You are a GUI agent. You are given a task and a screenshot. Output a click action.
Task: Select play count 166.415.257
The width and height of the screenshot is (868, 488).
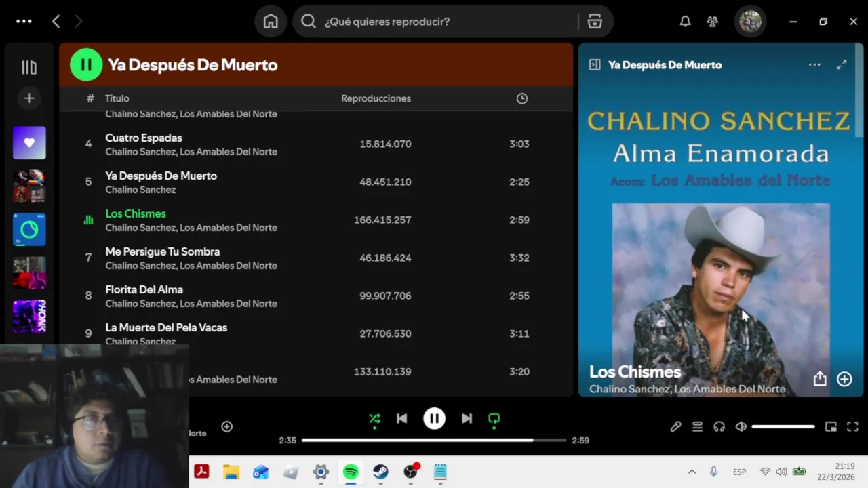pyautogui.click(x=382, y=220)
